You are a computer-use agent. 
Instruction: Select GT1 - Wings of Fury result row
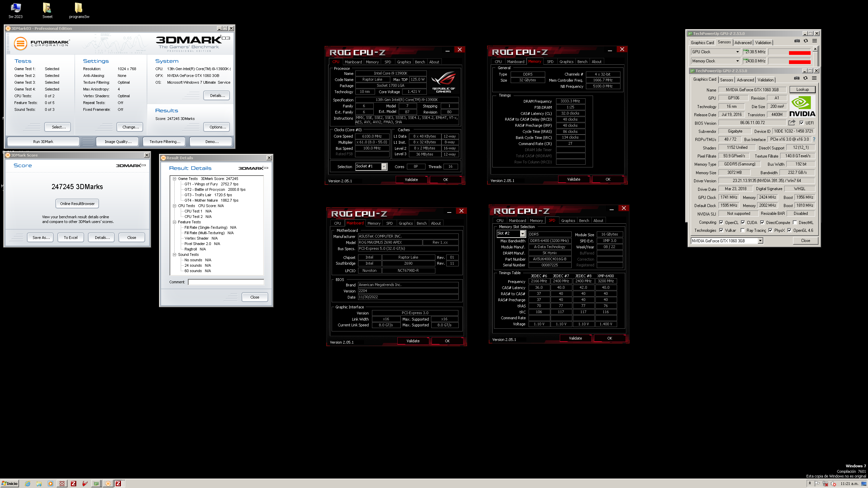tap(211, 184)
